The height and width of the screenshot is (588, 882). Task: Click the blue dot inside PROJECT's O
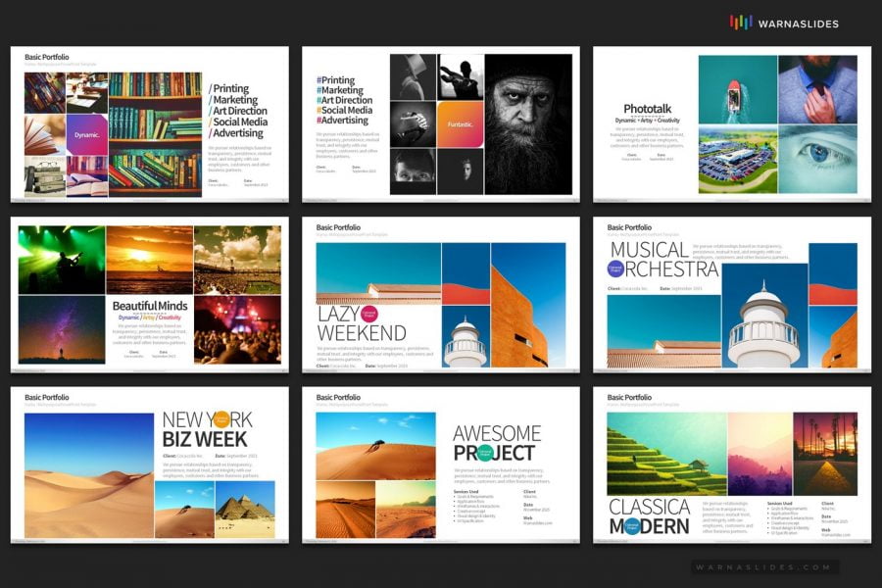[x=485, y=451]
